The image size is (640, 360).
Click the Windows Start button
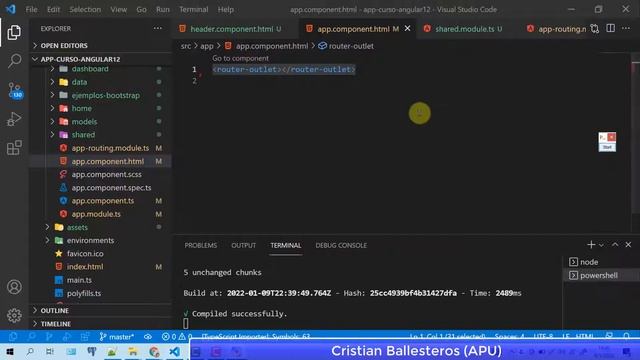pyautogui.click(x=10, y=351)
